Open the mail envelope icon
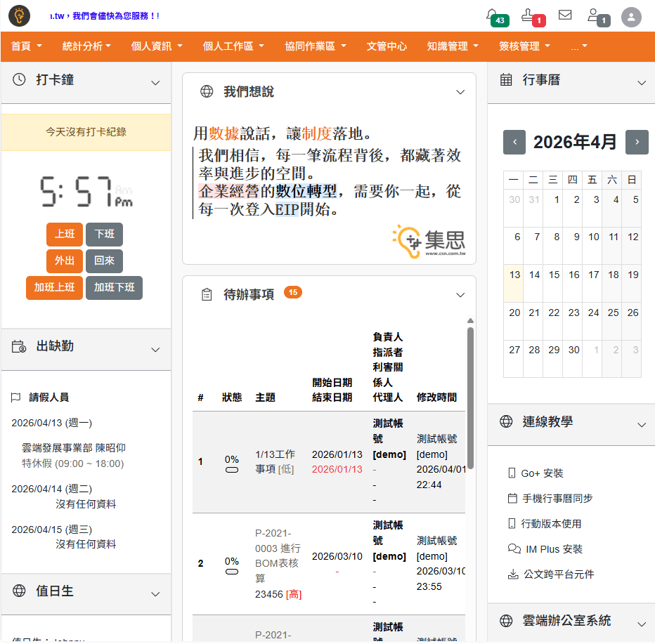655x644 pixels. click(565, 15)
